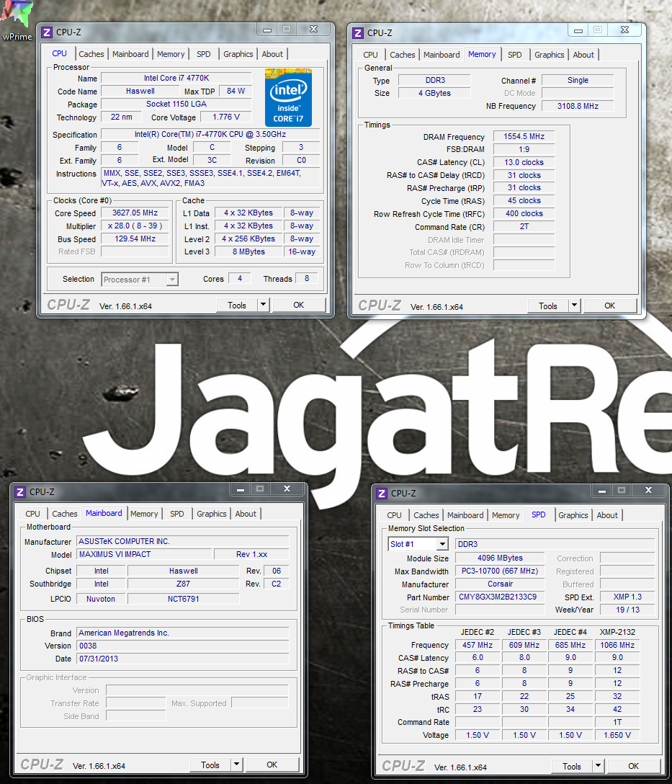Screen dimensions: 672x784
Task: Expand the Slot #1 memory slot dropdown
Action: [x=442, y=544]
